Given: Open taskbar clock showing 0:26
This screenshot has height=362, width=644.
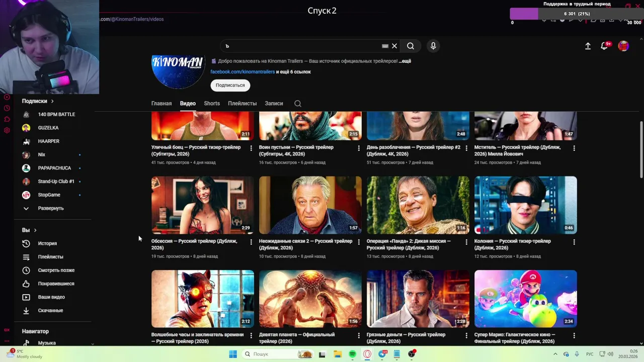Looking at the screenshot, I should (x=629, y=354).
